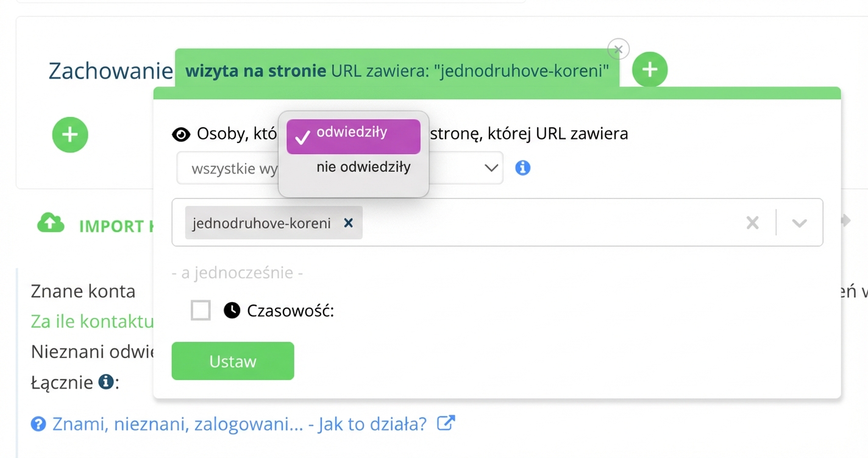Click the green plus next to the condition tag

pos(650,70)
